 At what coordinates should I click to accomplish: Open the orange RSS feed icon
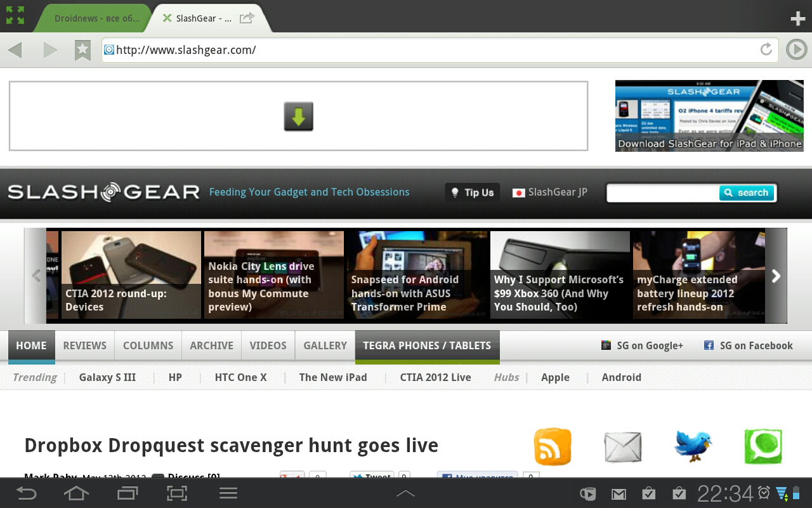tap(553, 446)
